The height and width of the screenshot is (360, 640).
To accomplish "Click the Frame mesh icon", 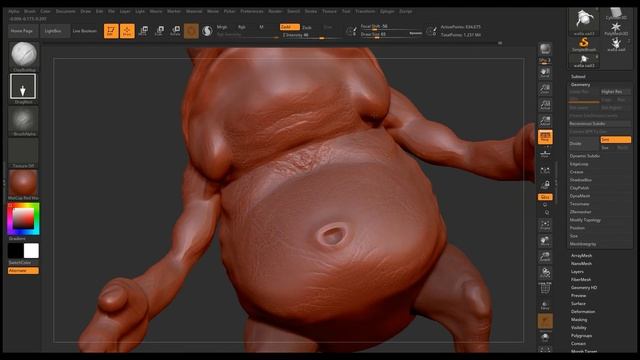I will tap(545, 225).
